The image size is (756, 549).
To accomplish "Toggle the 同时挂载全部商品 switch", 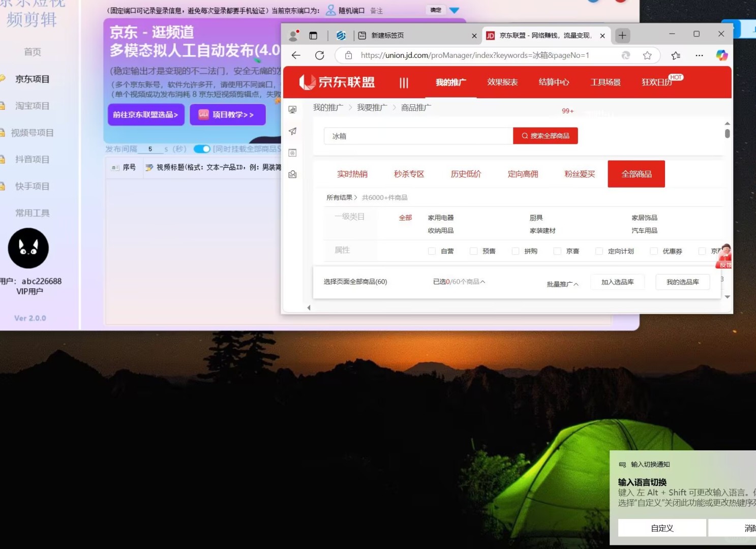I will (202, 149).
